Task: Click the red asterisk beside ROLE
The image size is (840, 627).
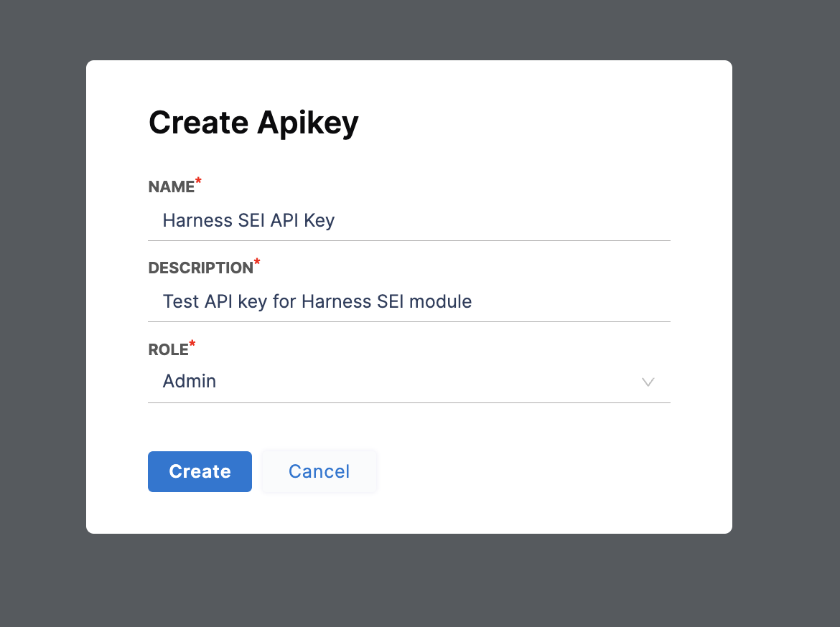Action: coord(192,344)
